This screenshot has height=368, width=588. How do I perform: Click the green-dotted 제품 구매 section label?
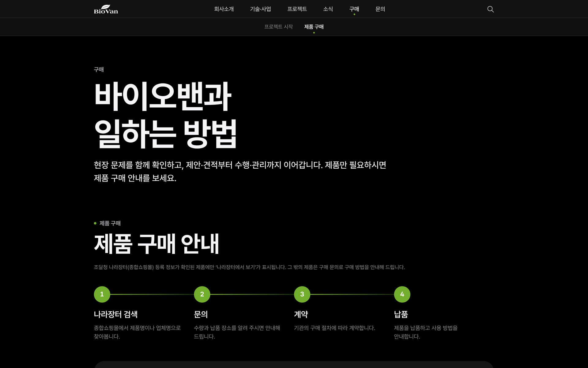pos(107,223)
